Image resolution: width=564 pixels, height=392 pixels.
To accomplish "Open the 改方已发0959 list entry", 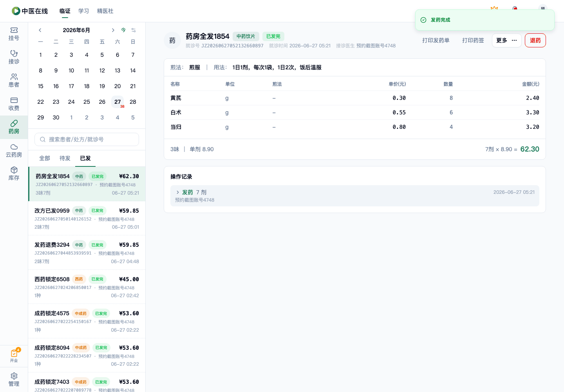I will coord(87,218).
